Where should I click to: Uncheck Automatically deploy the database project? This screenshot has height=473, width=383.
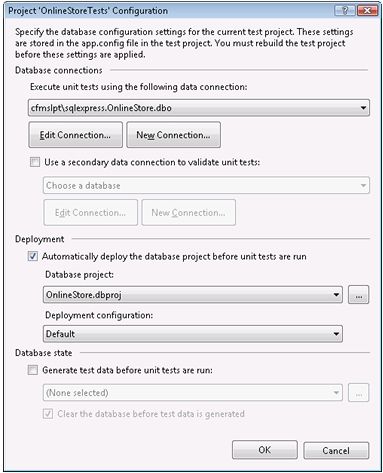33,256
